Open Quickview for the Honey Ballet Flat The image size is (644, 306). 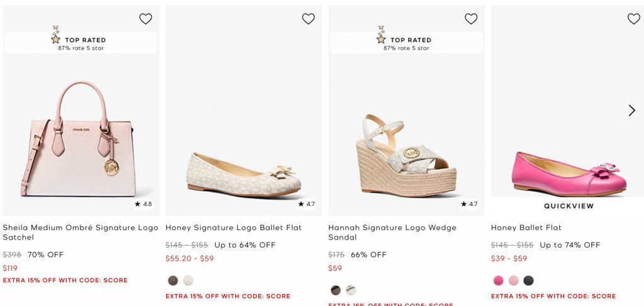[569, 206]
